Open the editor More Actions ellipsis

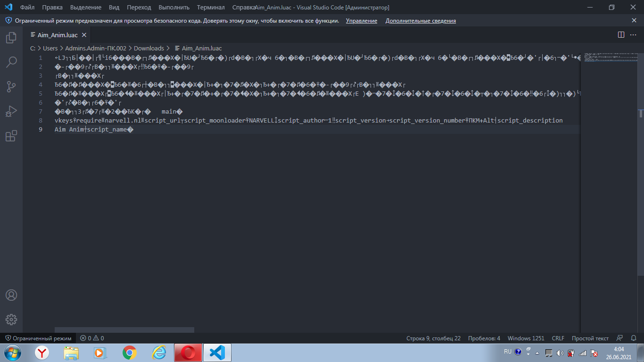[x=633, y=35]
